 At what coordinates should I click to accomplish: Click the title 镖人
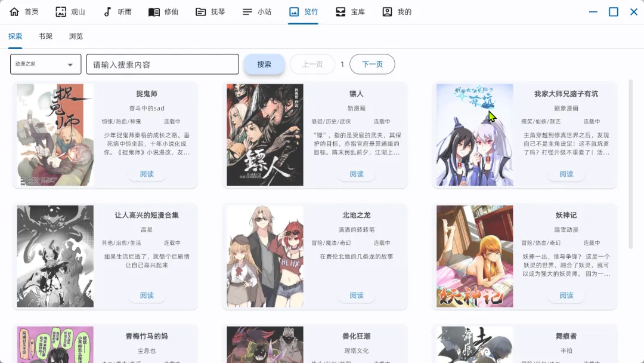[x=357, y=94]
